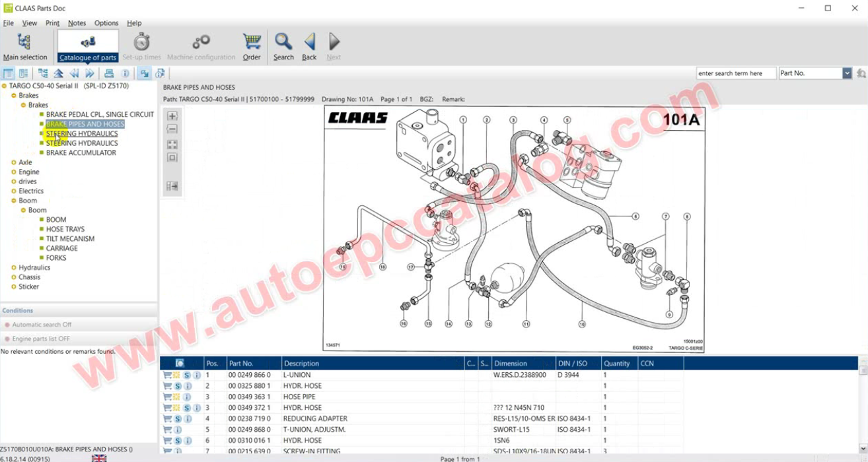
Task: Open the Notes menu
Action: click(x=77, y=23)
